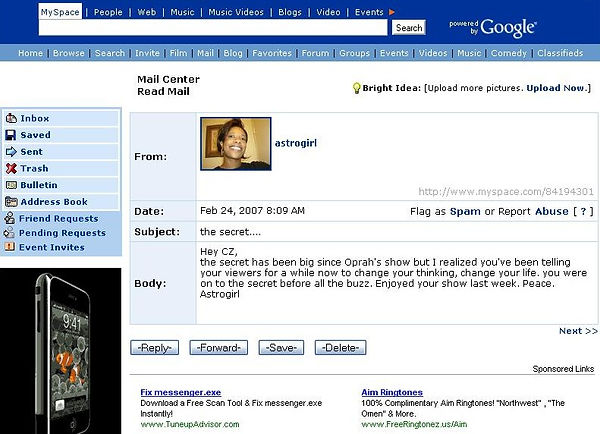Open Classifieds in navigation bar
This screenshot has height=434, width=600.
click(560, 53)
